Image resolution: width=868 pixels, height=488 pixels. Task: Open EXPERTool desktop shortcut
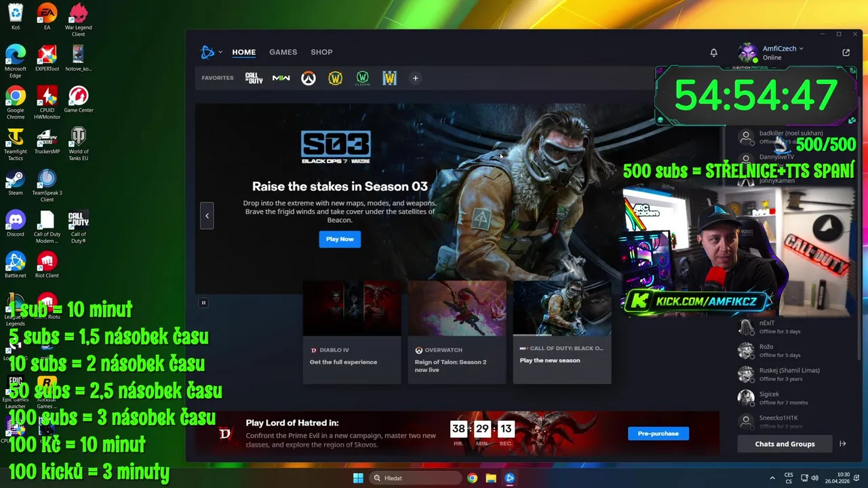[x=47, y=58]
